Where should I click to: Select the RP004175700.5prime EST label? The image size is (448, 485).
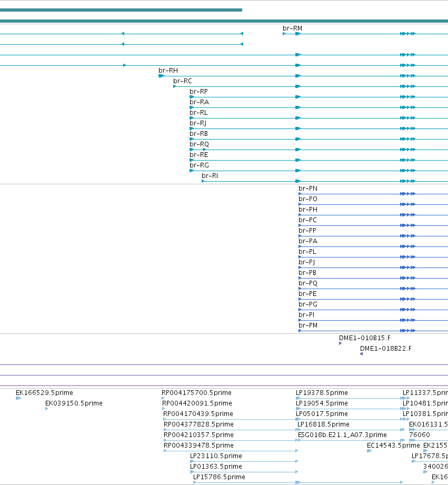[197, 393]
